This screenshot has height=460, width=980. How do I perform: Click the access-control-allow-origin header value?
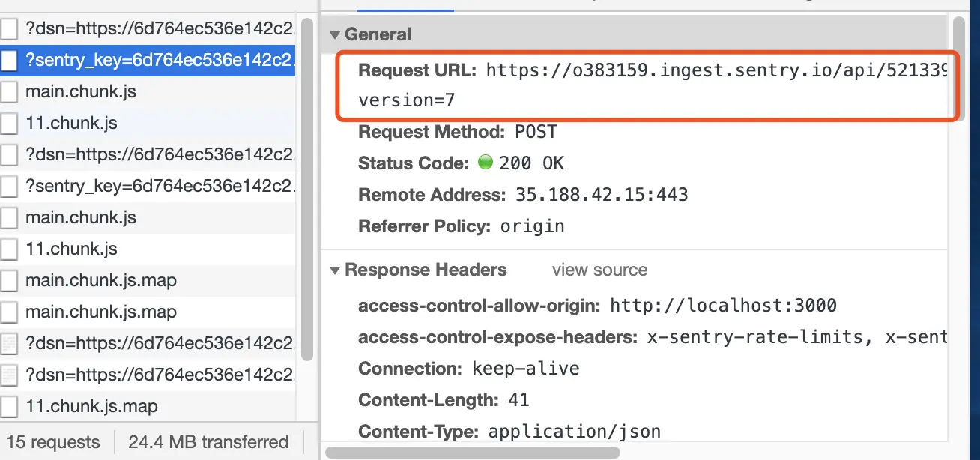(x=723, y=306)
